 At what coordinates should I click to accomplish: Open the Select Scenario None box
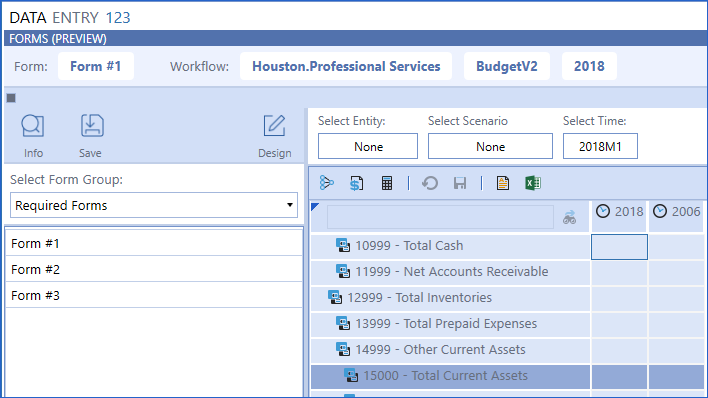click(x=490, y=146)
